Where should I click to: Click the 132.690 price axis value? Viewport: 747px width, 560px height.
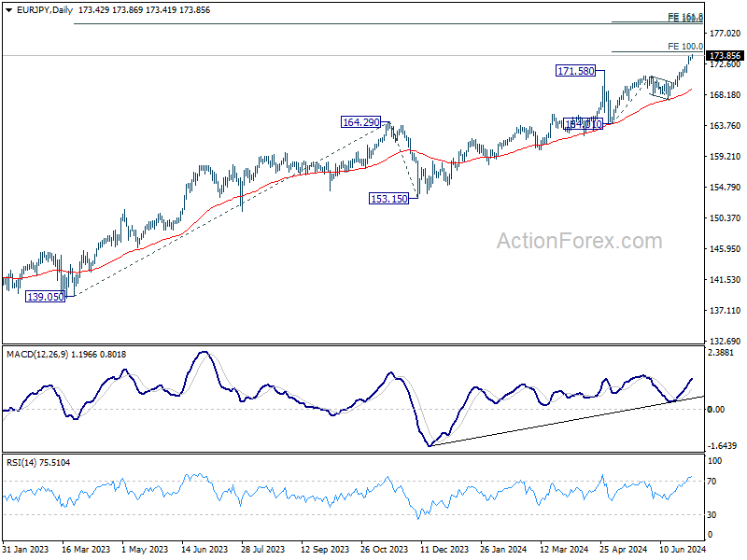click(x=726, y=342)
